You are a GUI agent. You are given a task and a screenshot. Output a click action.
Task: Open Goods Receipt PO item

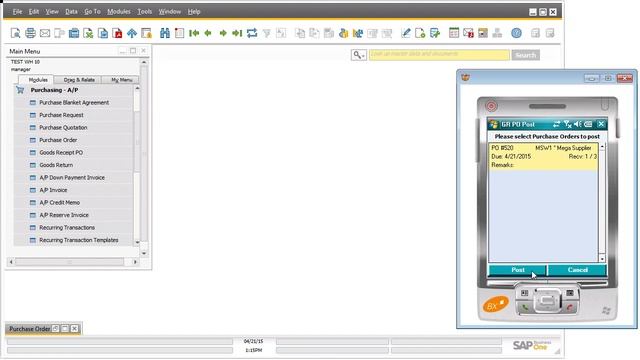tap(61, 152)
